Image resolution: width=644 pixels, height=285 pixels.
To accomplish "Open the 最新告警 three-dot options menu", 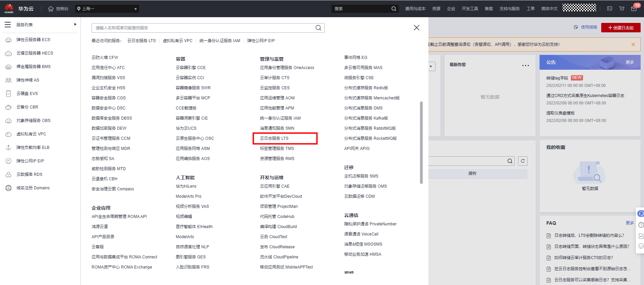I will (525, 65).
